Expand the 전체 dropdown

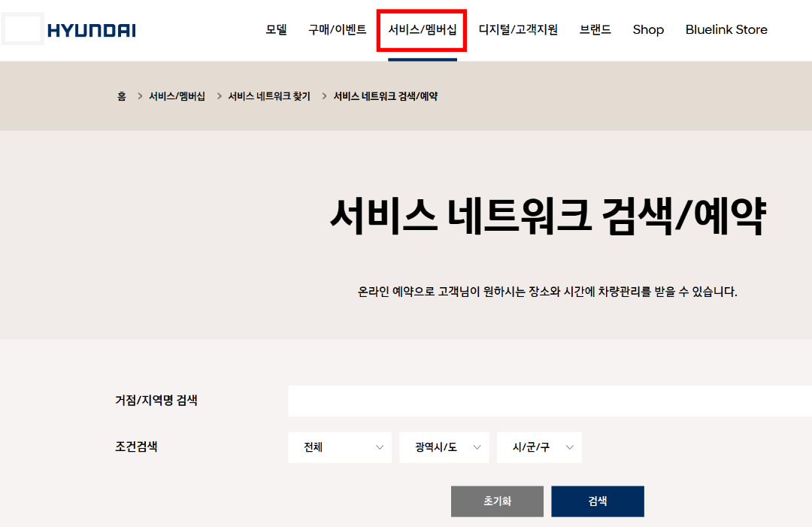pyautogui.click(x=340, y=447)
